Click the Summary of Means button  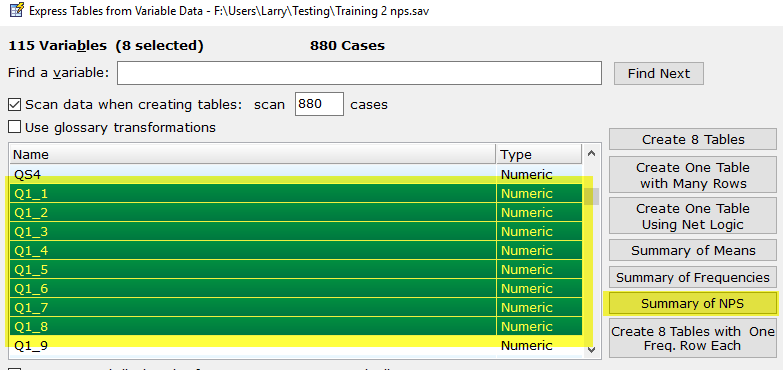[x=693, y=251]
